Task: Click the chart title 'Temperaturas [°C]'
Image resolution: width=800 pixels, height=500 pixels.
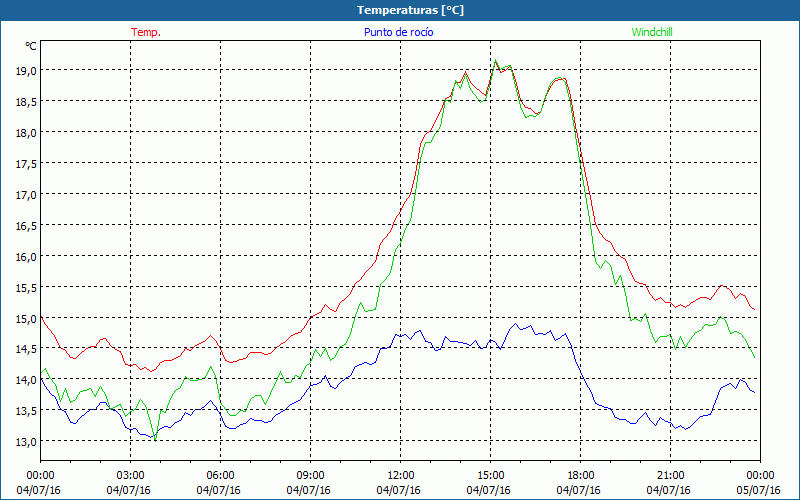Action: [x=410, y=10]
